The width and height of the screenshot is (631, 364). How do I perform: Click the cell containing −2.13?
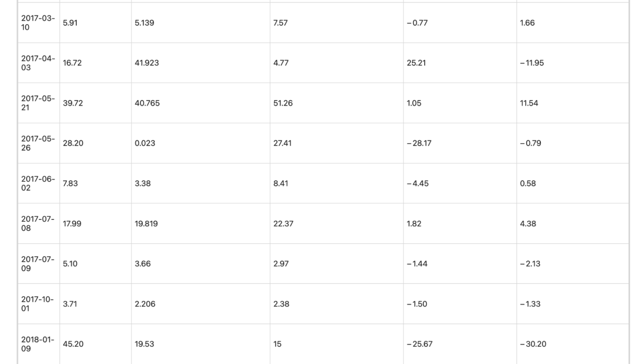(573, 264)
